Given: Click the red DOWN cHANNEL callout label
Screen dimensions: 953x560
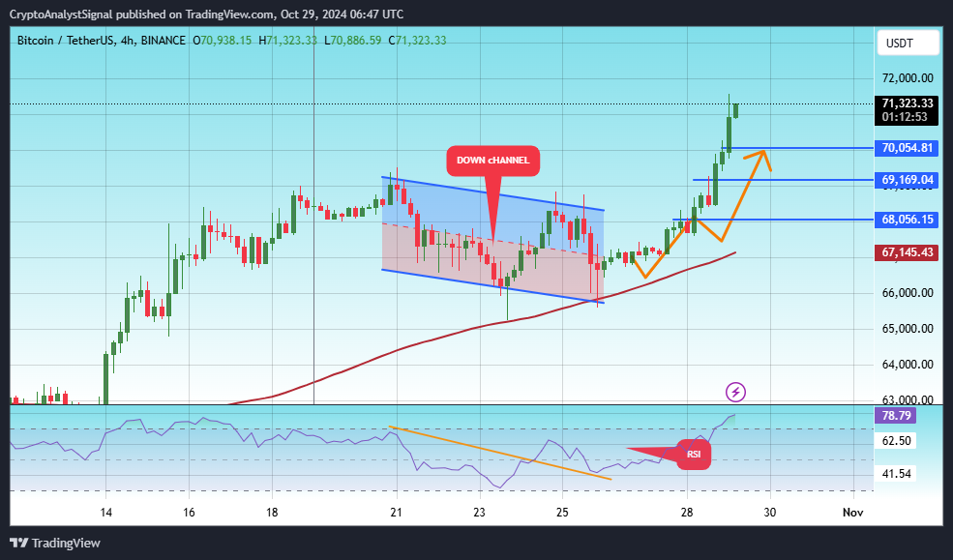Looking at the screenshot, I should (x=492, y=161).
